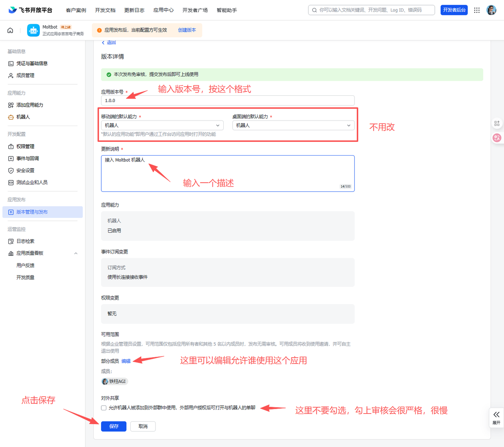Screen dimensions: 504x447
Task: Click the 编辑 link beside 部分成员
Action: click(126, 361)
